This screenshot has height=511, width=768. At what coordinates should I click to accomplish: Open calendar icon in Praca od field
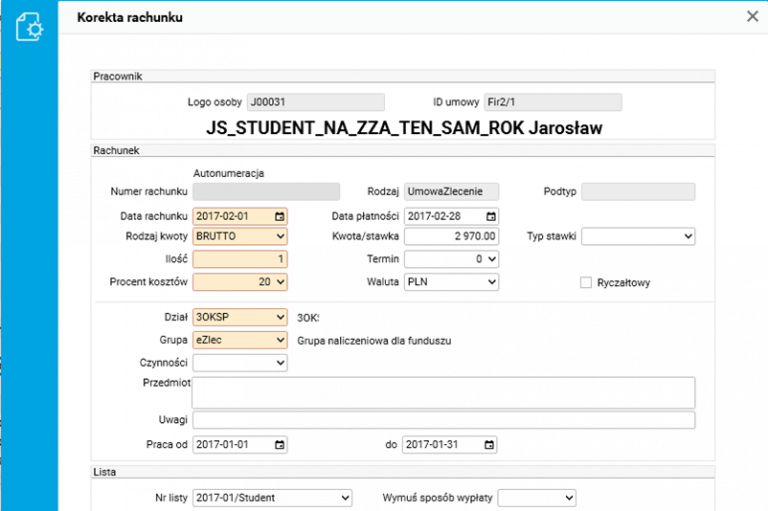tap(279, 445)
